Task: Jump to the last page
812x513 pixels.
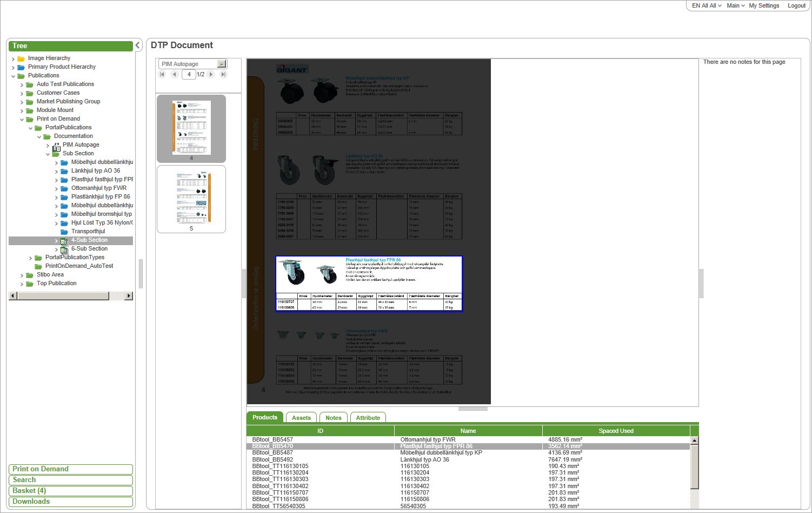Action: click(x=223, y=75)
